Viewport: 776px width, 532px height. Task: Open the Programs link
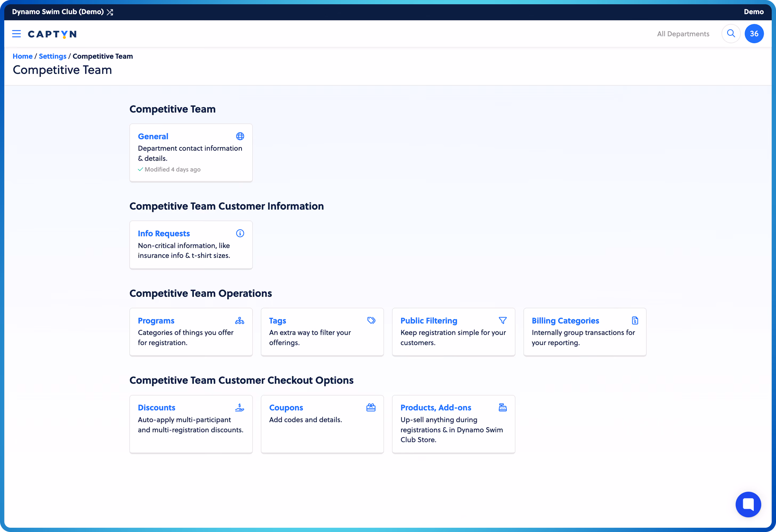(x=156, y=321)
